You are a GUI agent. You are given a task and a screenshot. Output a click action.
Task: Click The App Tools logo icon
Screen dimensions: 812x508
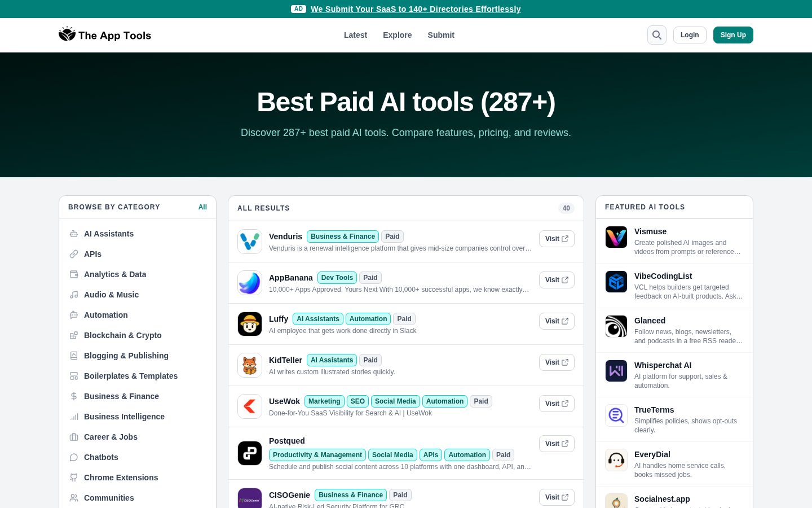[67, 34]
